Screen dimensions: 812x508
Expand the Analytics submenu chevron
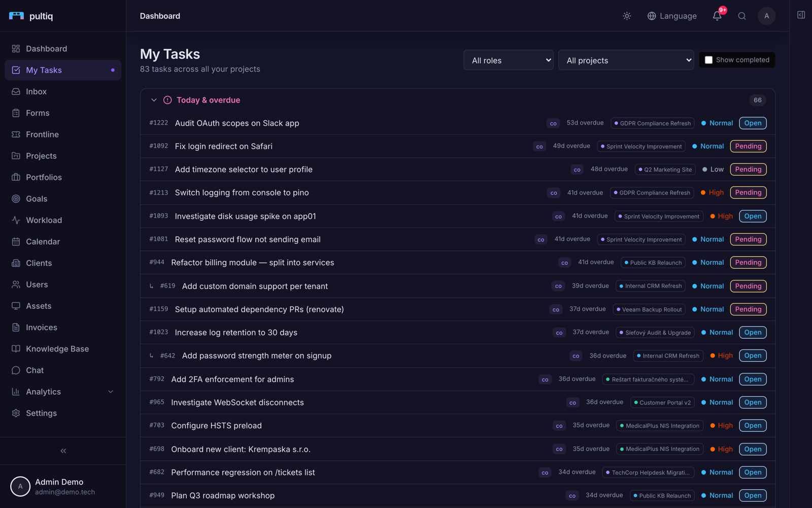[x=111, y=392]
